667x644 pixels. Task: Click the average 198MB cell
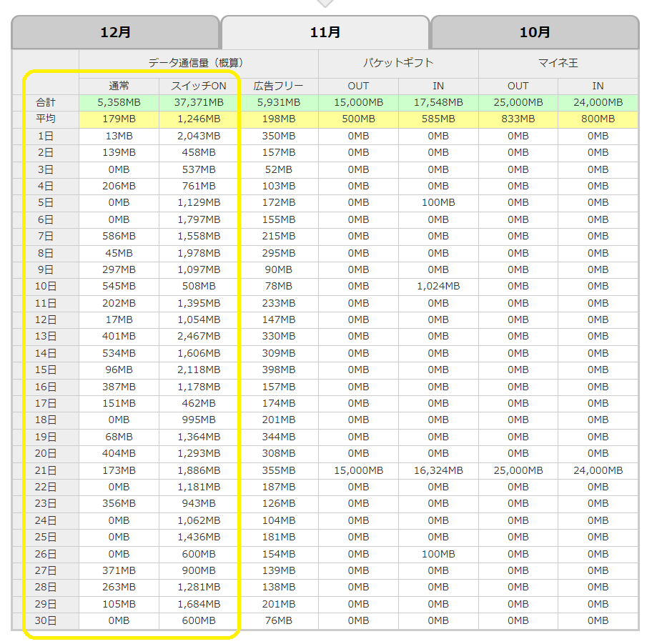pyautogui.click(x=279, y=119)
